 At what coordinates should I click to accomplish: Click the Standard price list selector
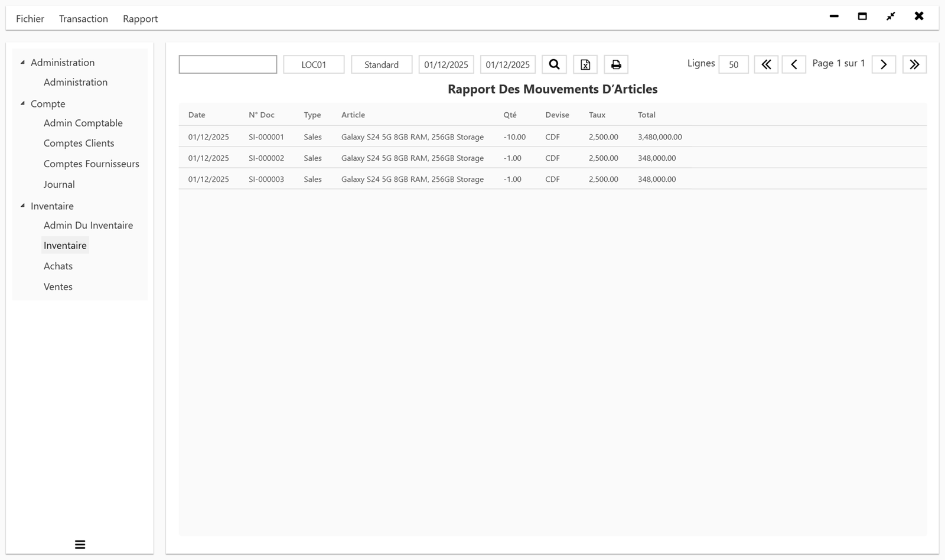tap(381, 64)
